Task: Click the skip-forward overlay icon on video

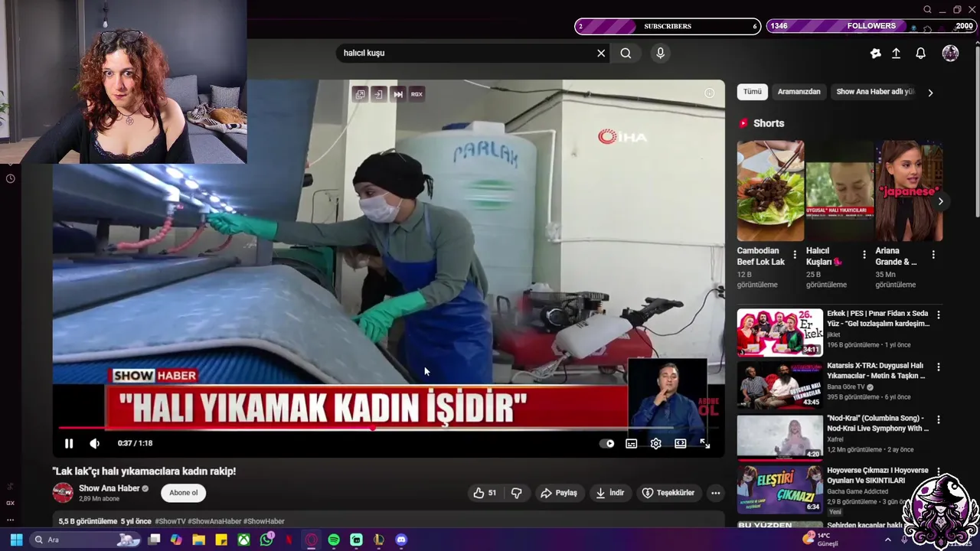Action: pos(397,94)
